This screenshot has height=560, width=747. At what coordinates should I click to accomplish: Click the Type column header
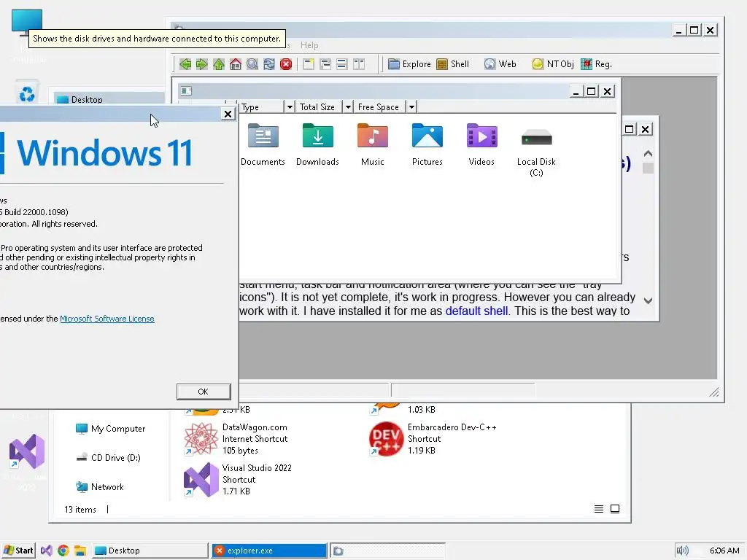pos(261,106)
